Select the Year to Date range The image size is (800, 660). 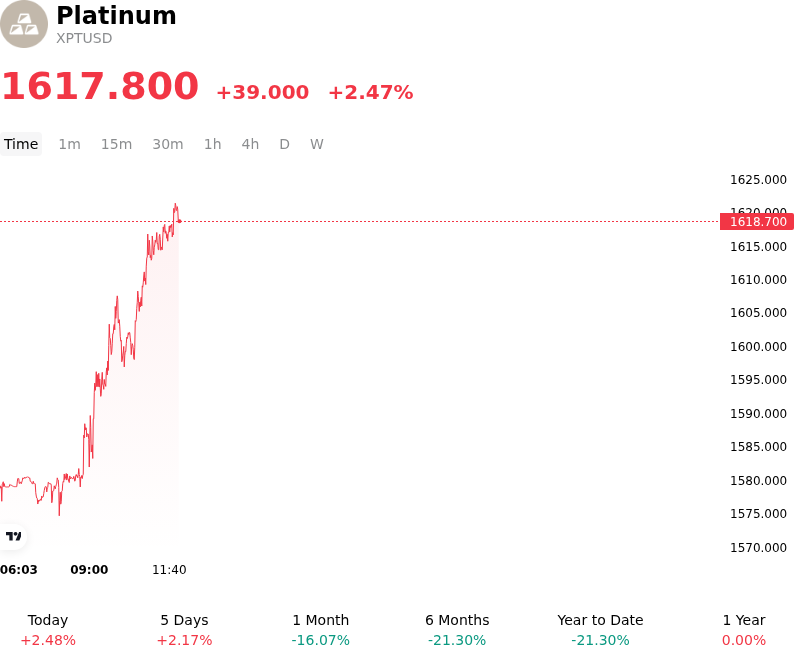(600, 630)
